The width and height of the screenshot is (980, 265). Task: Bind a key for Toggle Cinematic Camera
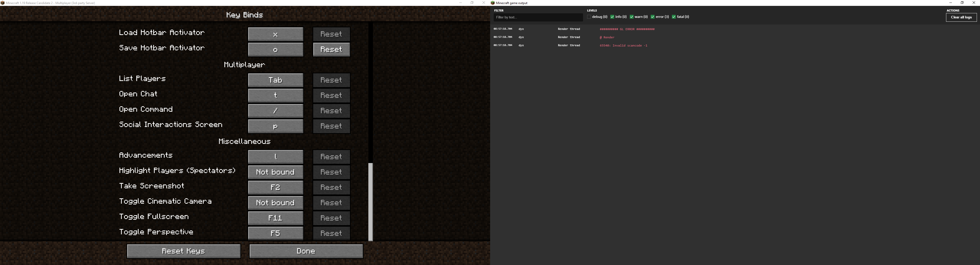275,203
